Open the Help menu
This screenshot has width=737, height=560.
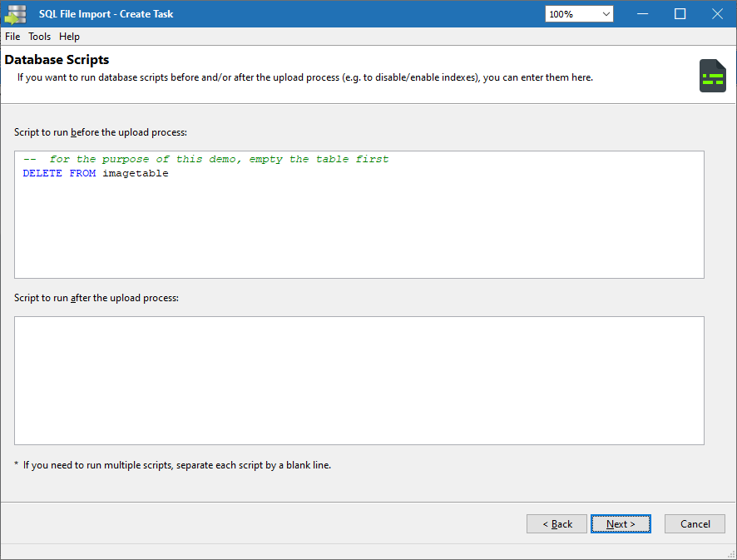pos(69,36)
